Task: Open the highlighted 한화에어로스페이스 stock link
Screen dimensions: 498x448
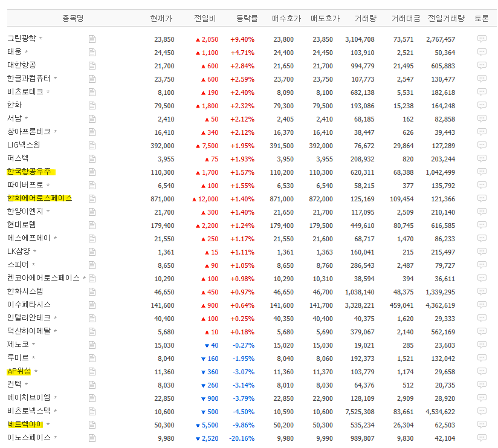Action: click(x=40, y=198)
